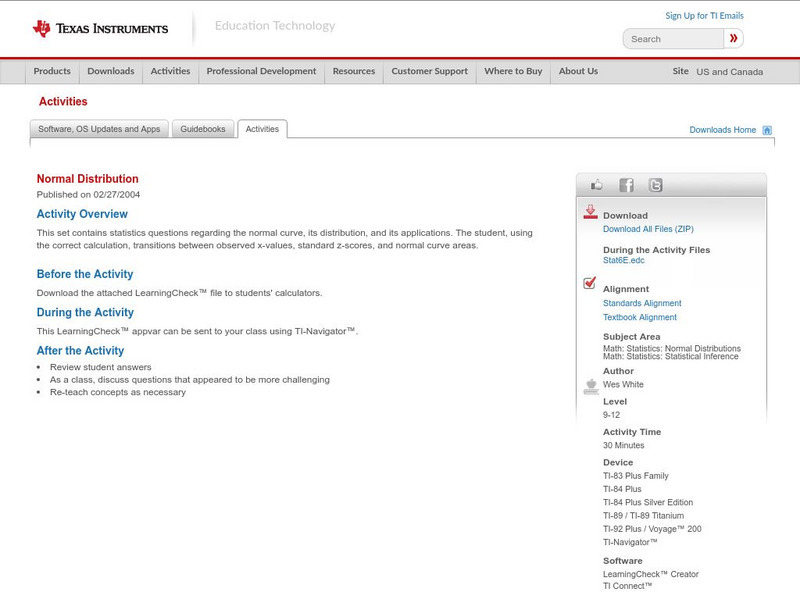Click the author apple icon
This screenshot has height=592, width=800.
pos(590,385)
